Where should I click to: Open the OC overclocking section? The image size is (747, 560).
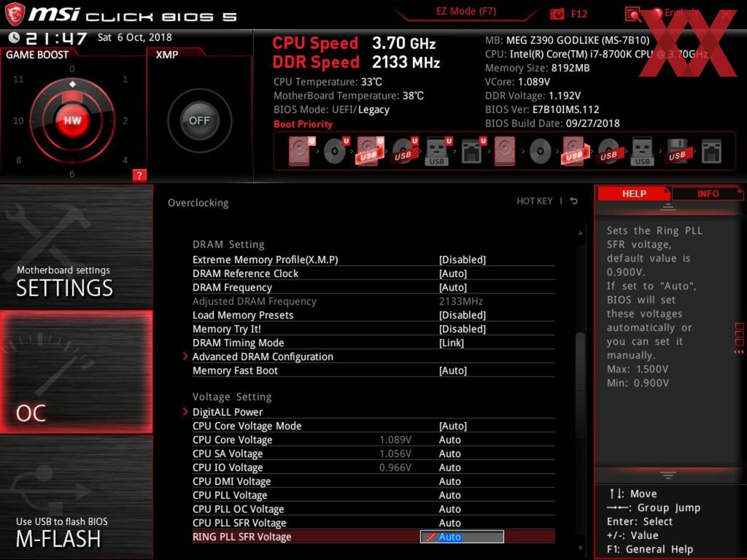76,372
